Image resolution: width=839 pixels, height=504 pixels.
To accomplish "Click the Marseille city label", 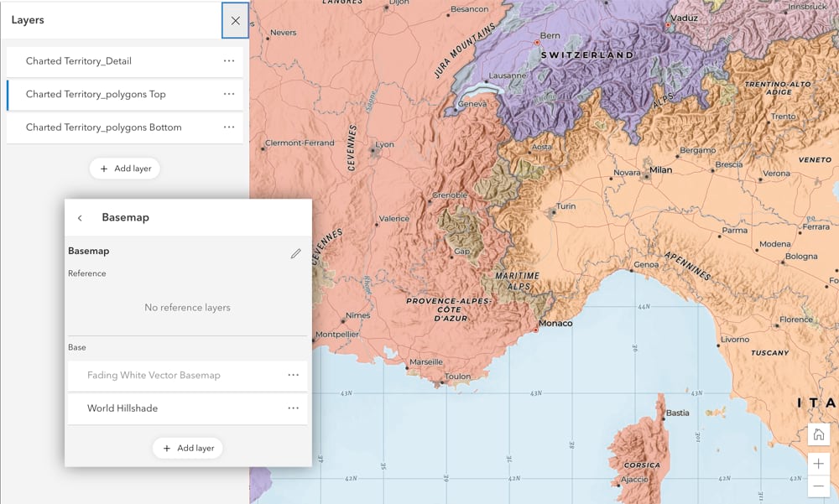I will [426, 362].
